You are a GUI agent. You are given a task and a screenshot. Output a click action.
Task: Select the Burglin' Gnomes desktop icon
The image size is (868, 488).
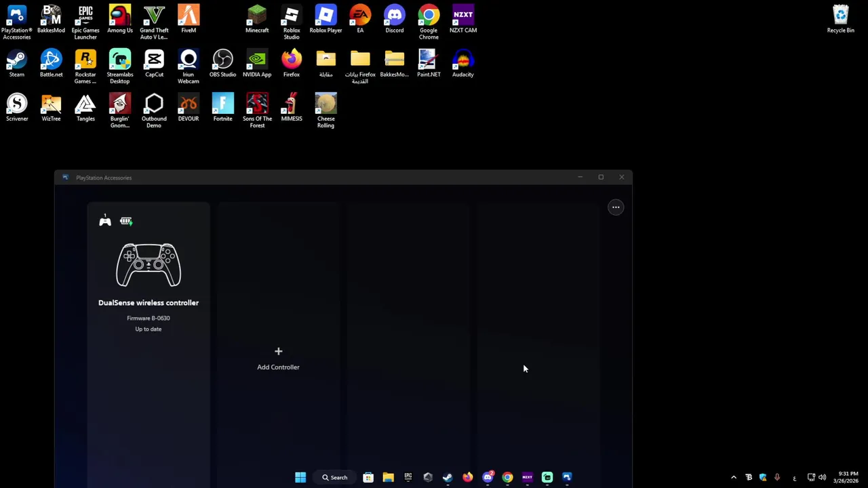coord(120,110)
